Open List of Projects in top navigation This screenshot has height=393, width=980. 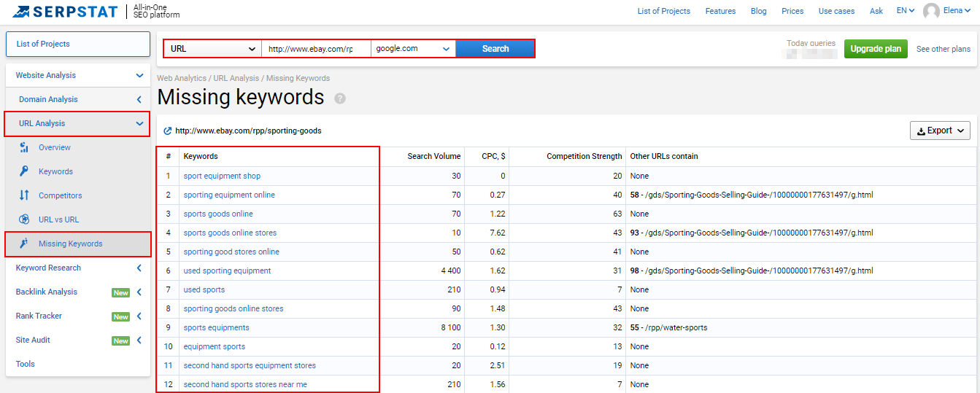coord(663,11)
